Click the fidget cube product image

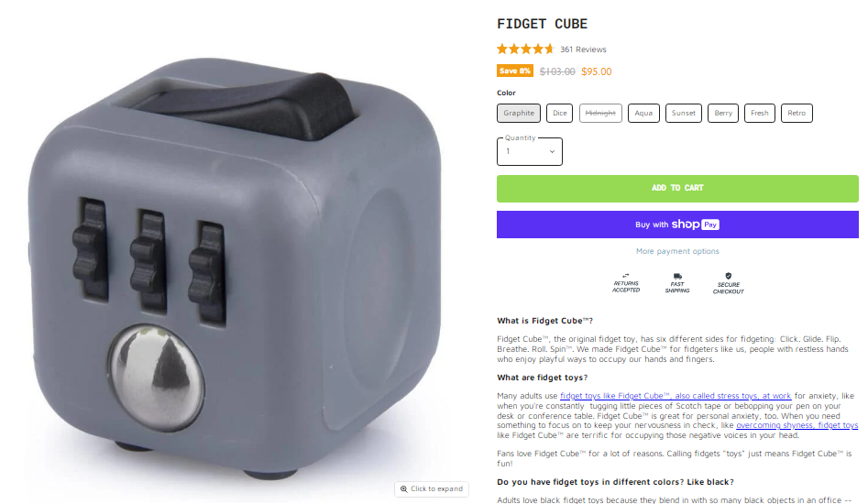click(x=236, y=268)
